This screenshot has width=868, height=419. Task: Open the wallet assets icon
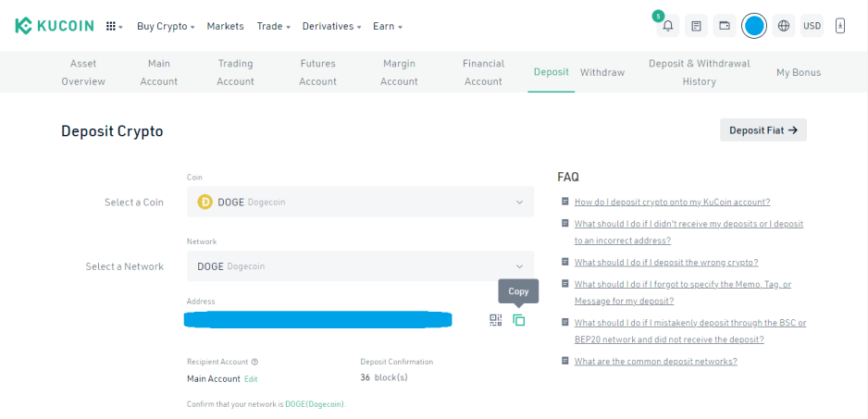724,26
